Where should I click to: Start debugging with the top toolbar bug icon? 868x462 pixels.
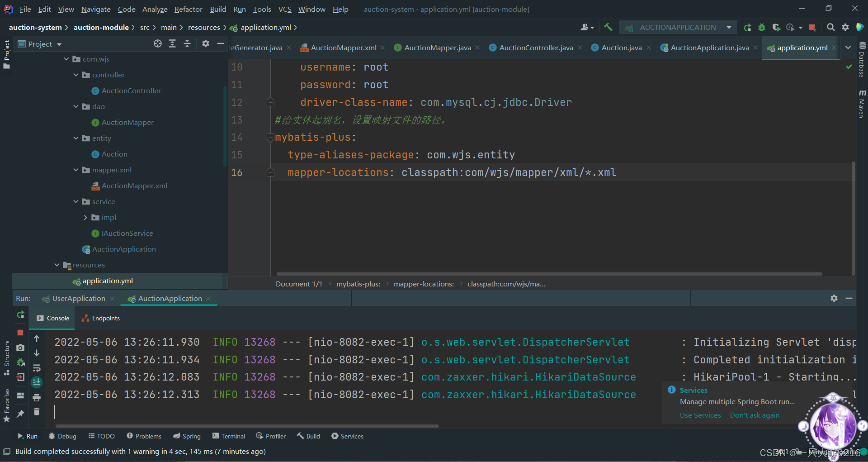[762, 28]
